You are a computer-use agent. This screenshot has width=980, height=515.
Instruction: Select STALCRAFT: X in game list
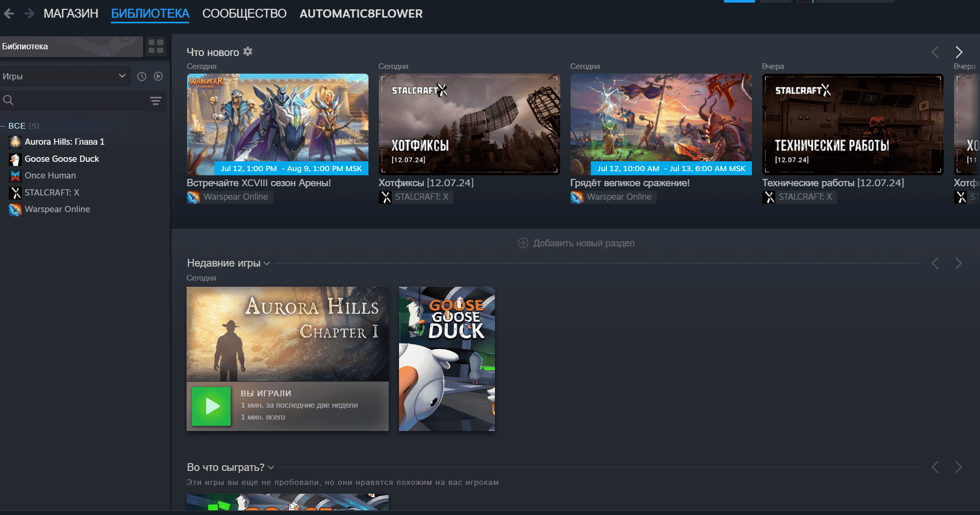point(52,192)
